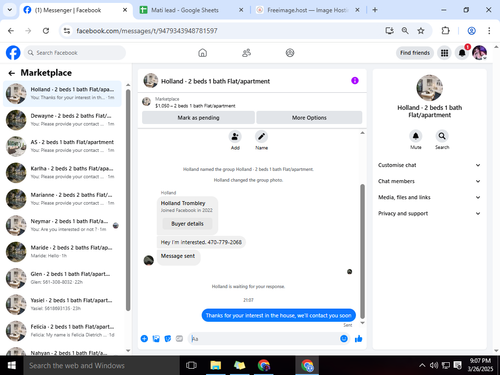Open the Facebook Home icon
This screenshot has width=500, height=375.
click(203, 53)
